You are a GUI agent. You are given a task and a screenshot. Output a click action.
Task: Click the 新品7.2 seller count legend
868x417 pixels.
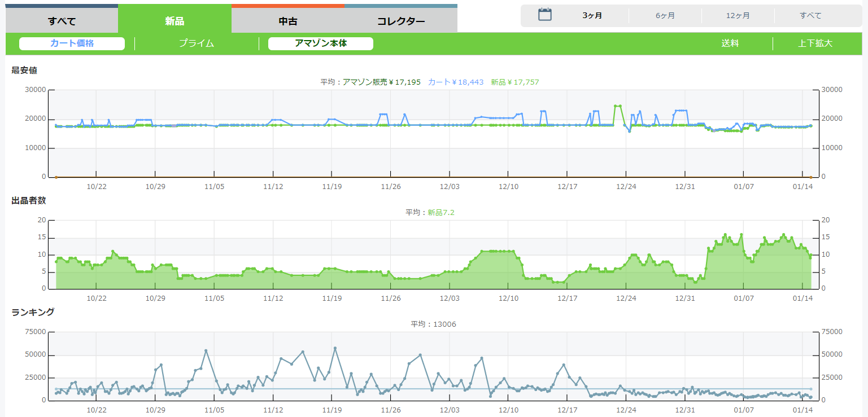[441, 213]
